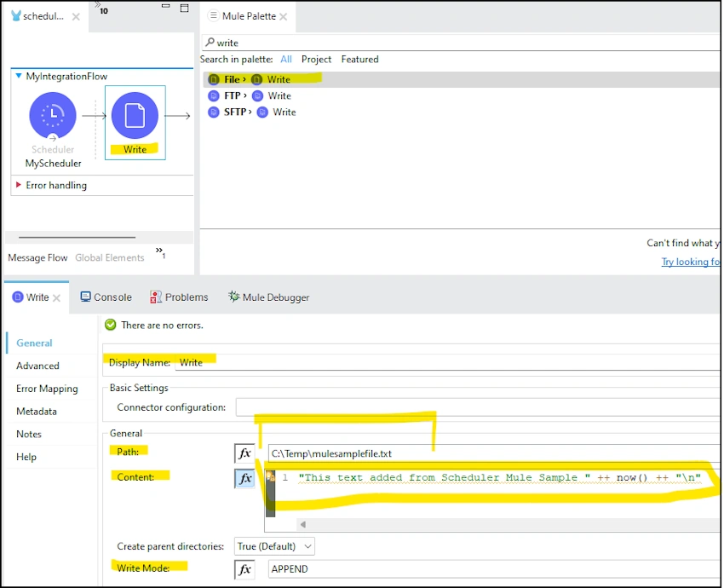Maximize the editor pane
This screenshot has width=724, height=588.
184,8
